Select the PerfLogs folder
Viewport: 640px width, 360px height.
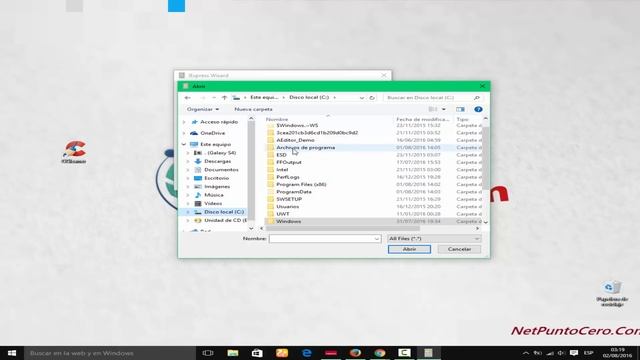288,177
